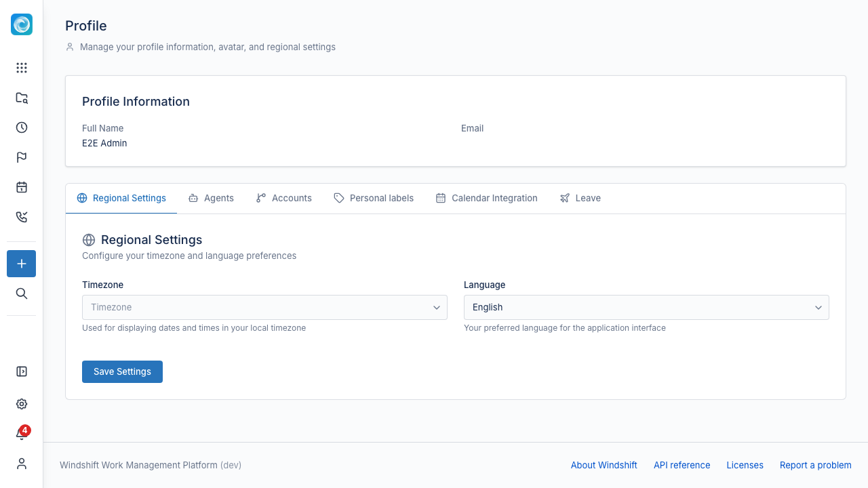Open notifications bell with 4 badge
Viewport: 868px width, 488px height.
pos(22,434)
